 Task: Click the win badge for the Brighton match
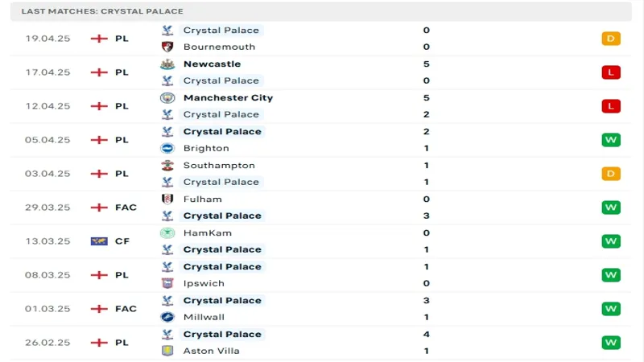(611, 140)
